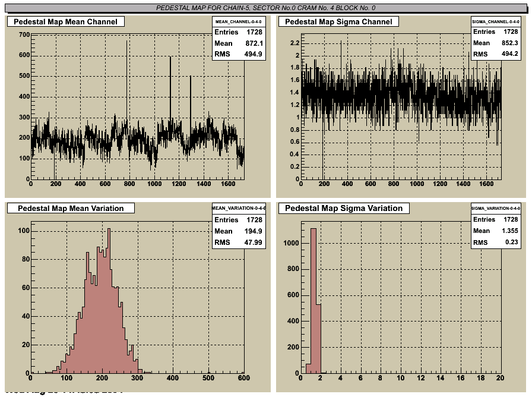The height and width of the screenshot is (397, 532).
Task: Click the '1.8' y-axis label in Sigma Channel
Action: pos(295,68)
